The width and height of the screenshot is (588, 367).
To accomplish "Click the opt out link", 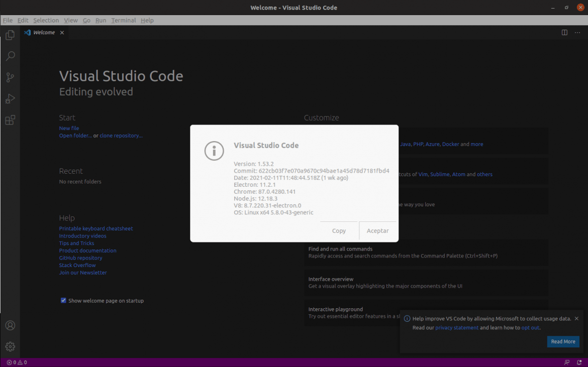I will [530, 328].
